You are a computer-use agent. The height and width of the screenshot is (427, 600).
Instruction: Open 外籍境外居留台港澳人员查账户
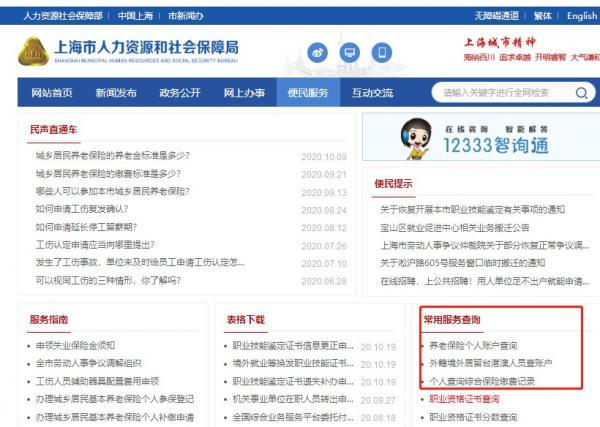(491, 363)
